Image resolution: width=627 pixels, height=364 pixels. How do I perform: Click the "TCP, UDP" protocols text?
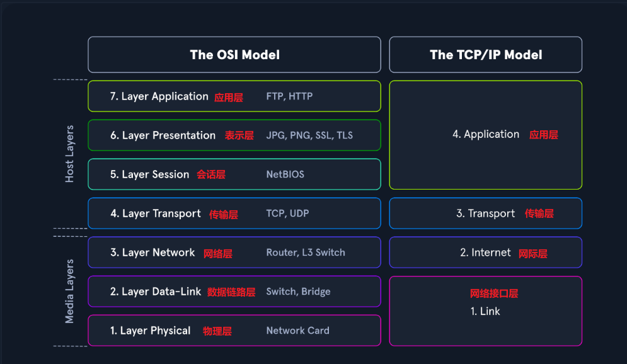[287, 213]
